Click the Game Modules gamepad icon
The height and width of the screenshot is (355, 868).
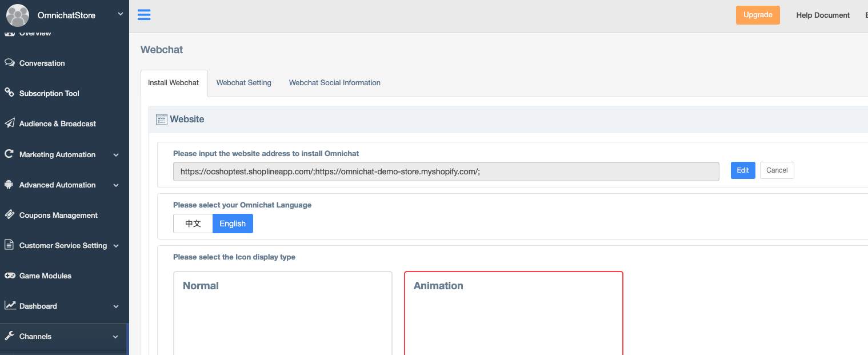point(10,276)
